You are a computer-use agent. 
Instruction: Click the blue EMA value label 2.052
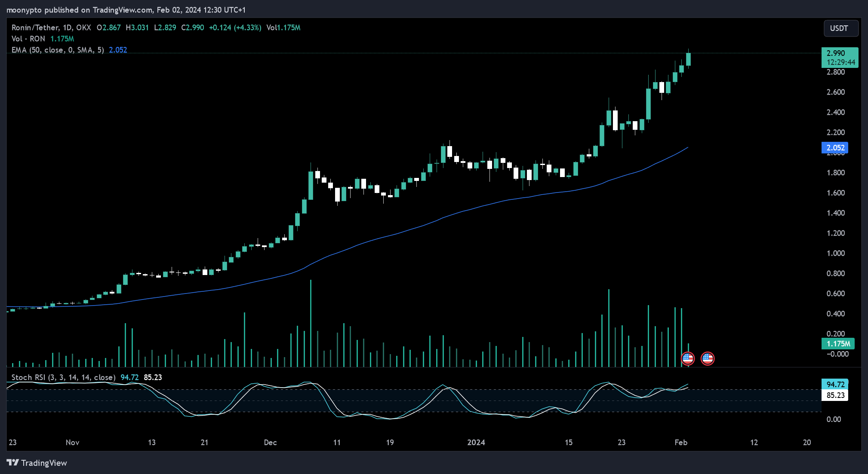click(835, 148)
